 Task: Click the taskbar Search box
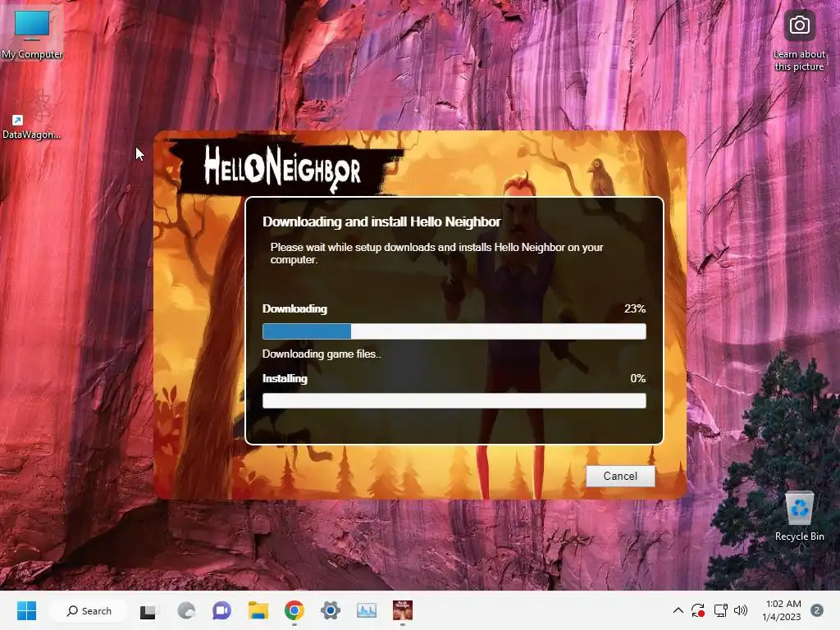89,610
